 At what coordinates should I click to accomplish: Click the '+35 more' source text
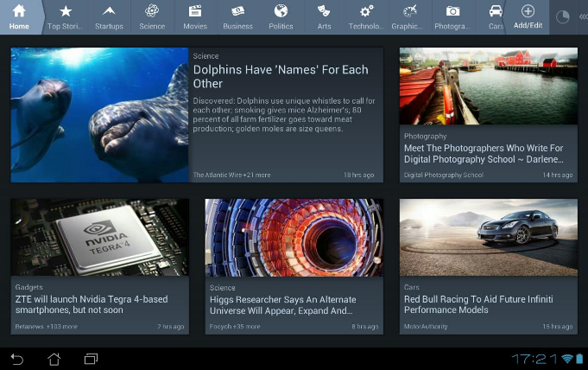246,327
